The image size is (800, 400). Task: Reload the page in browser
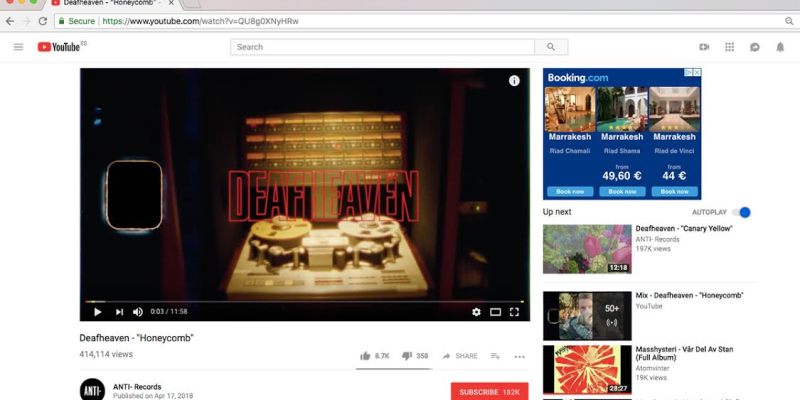click(43, 21)
